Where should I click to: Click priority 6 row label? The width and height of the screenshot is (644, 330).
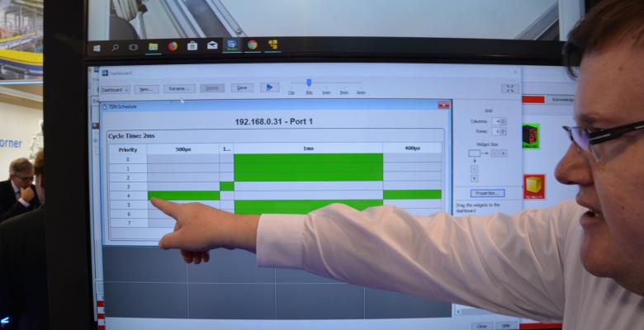click(x=128, y=214)
